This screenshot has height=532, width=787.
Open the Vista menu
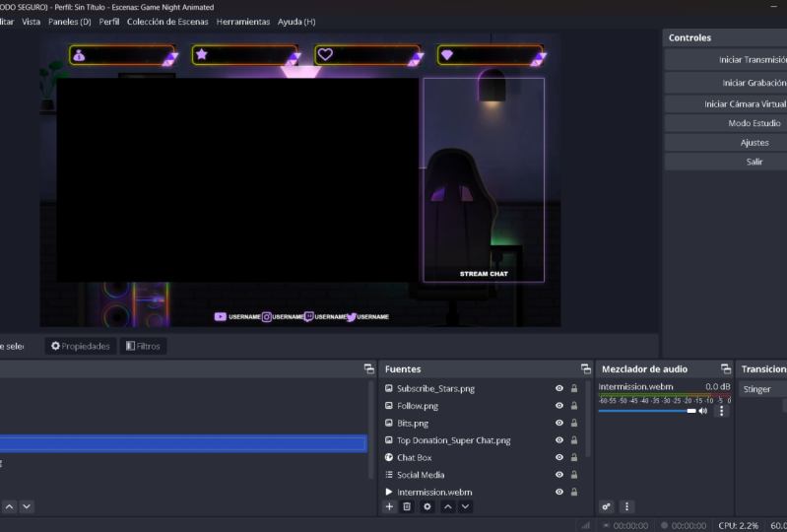32,22
